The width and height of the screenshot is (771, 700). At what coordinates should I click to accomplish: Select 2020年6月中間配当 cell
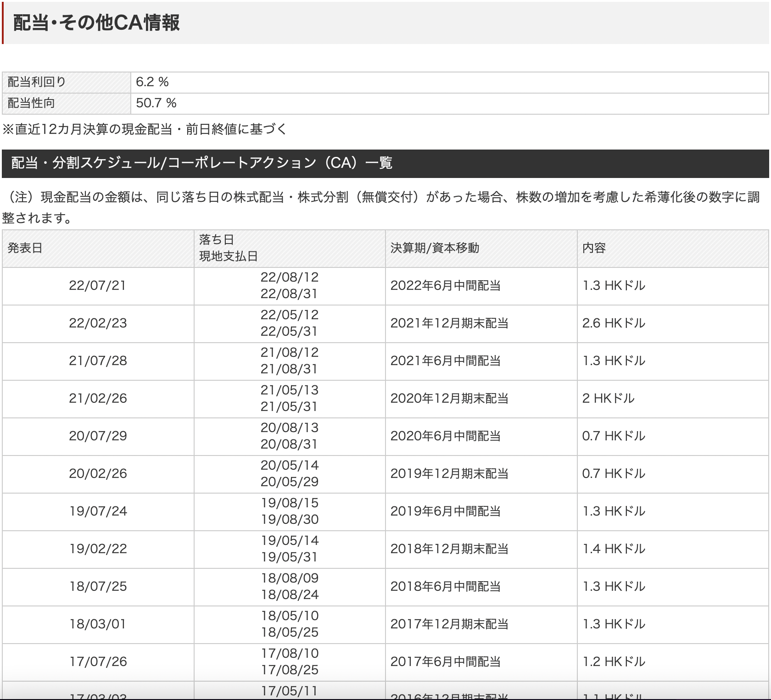481,437
